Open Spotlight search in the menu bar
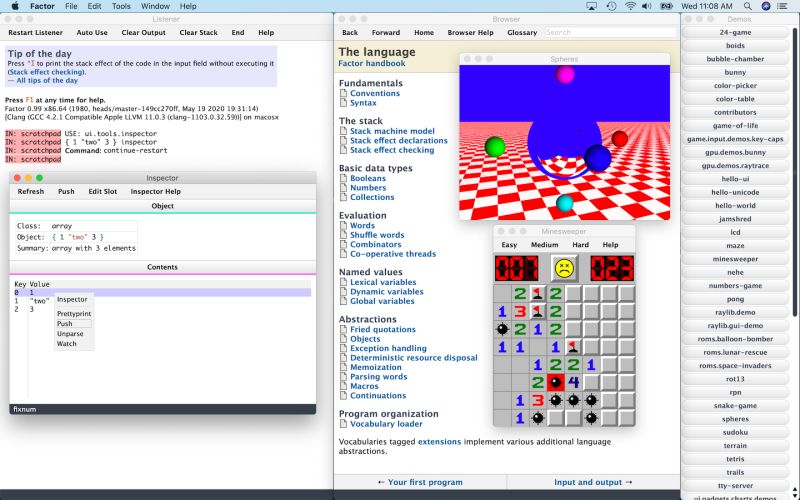 (747, 6)
